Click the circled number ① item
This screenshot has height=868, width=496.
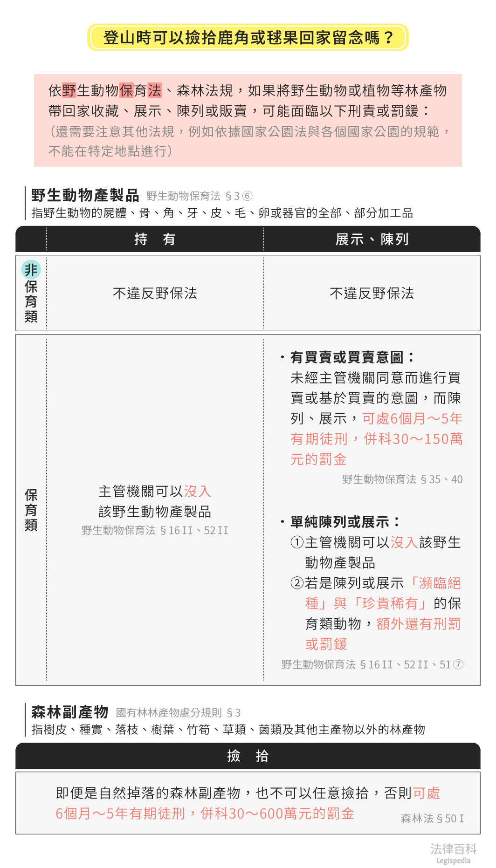click(x=297, y=543)
